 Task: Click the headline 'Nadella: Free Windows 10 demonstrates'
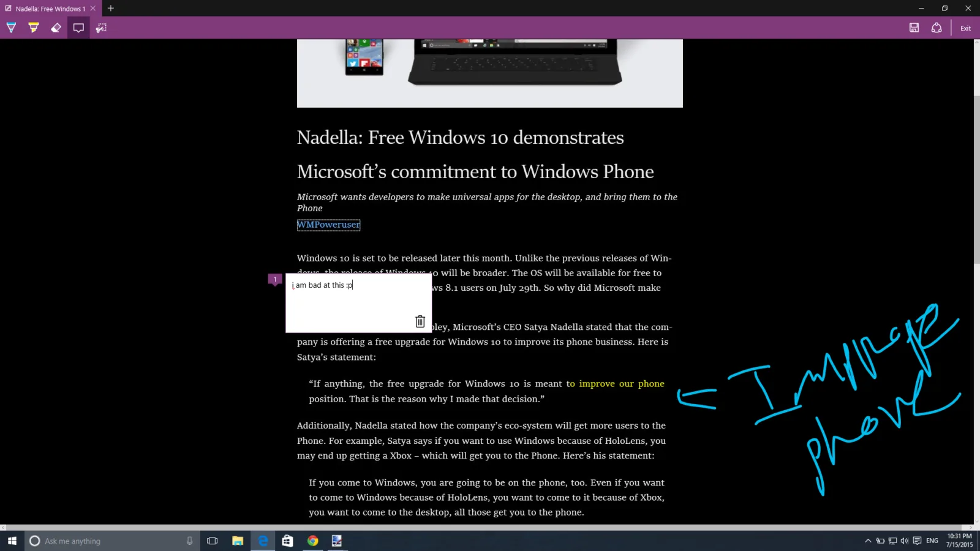click(x=461, y=137)
